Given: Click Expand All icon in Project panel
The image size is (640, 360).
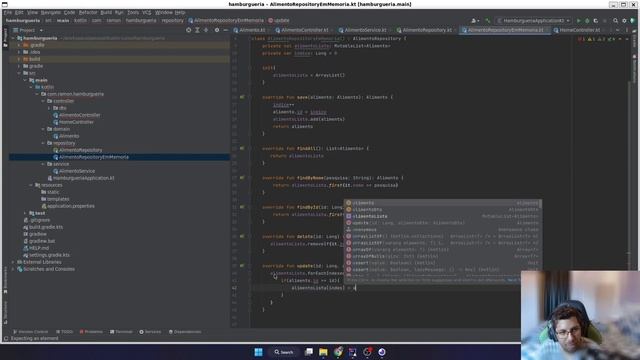Looking at the screenshot, I should click(198, 30).
